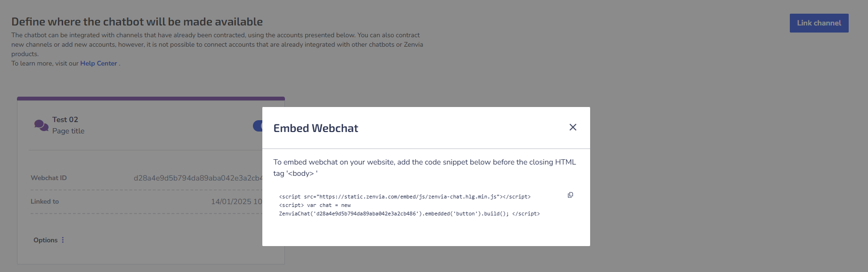This screenshot has width=868, height=272.
Task: Click the Page title subtitle text
Action: [68, 131]
